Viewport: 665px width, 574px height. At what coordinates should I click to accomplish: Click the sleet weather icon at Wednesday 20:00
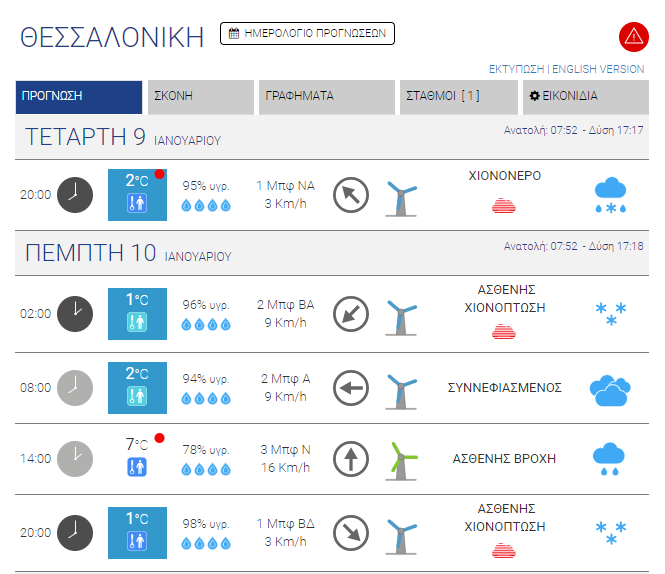click(x=609, y=194)
